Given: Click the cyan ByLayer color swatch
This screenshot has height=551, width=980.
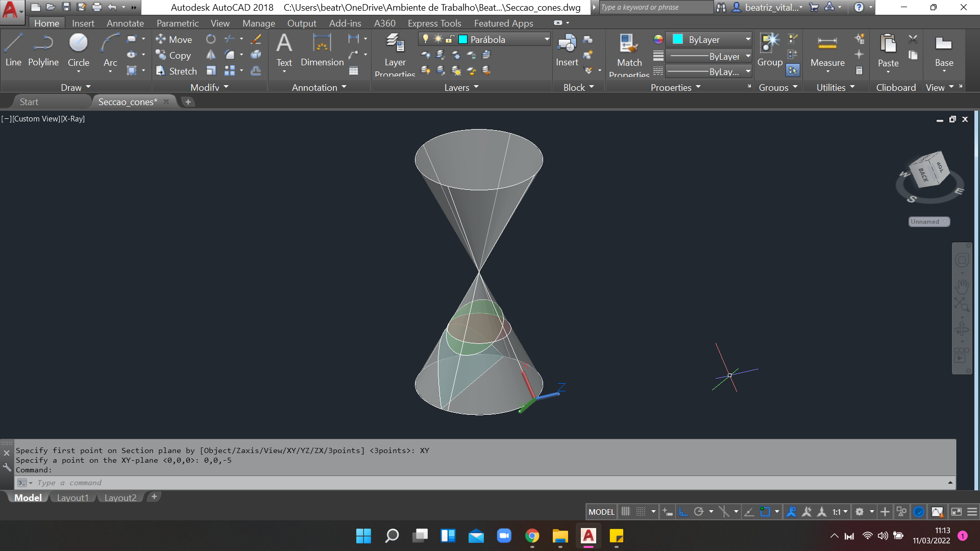Looking at the screenshot, I should pyautogui.click(x=678, y=39).
